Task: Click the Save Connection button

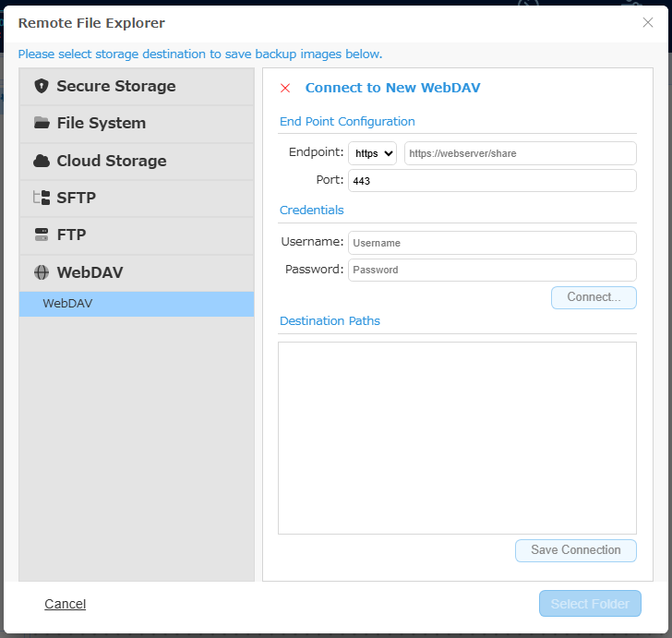Action: pyautogui.click(x=576, y=550)
